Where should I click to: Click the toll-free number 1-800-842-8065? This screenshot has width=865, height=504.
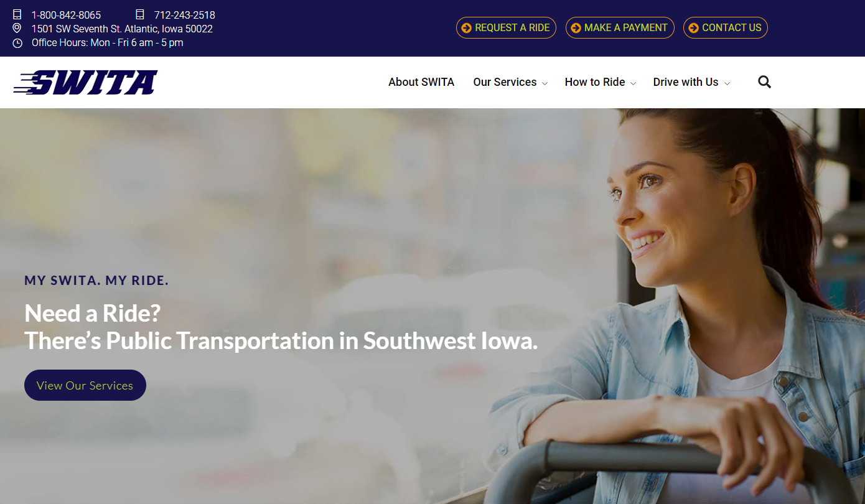[66, 15]
